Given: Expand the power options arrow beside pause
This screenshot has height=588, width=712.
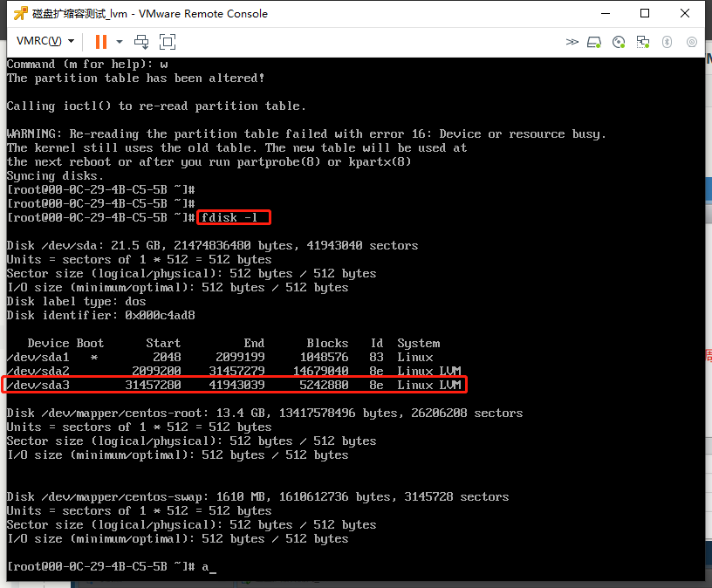Looking at the screenshot, I should [x=120, y=42].
